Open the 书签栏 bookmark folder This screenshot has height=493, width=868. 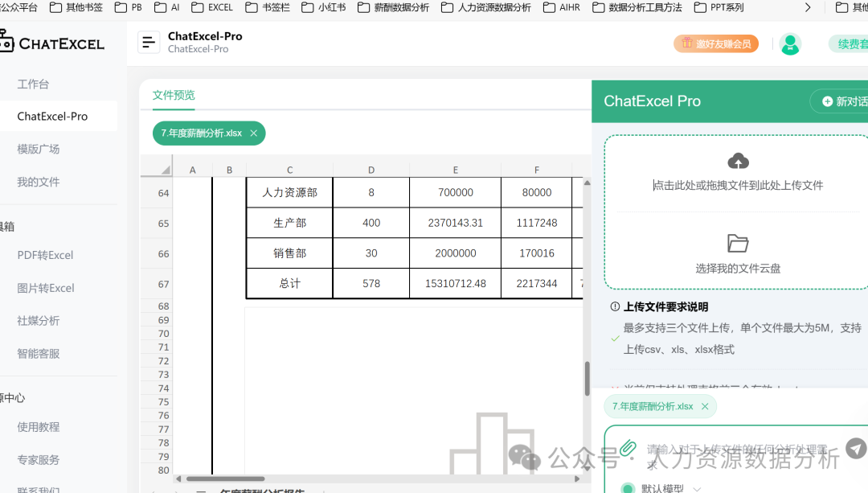pos(268,7)
